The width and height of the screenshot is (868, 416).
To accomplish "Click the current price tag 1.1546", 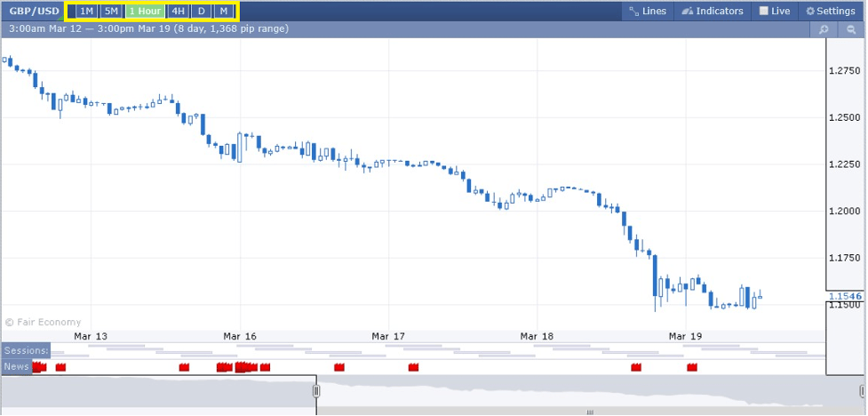I will 845,296.
